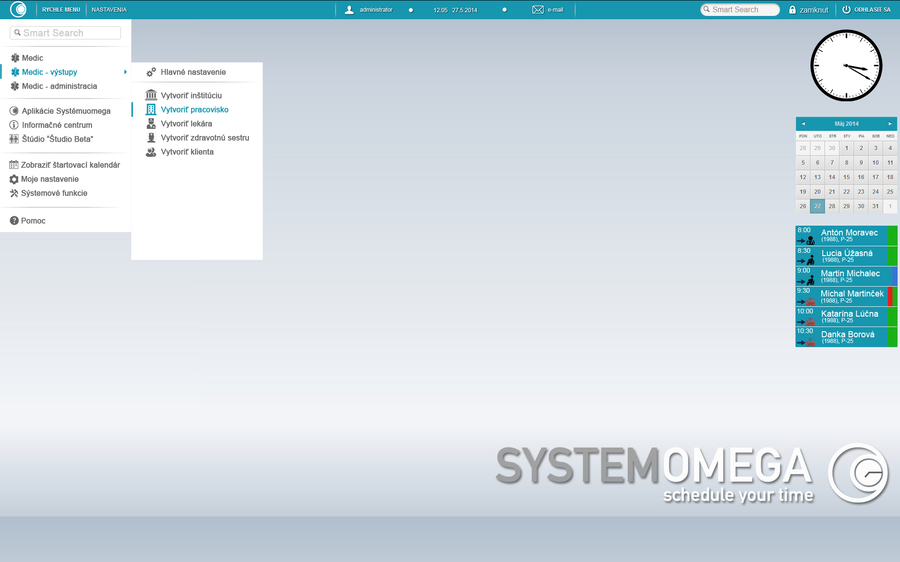Click the administrator user icon
The width and height of the screenshot is (900, 562).
(x=349, y=9)
